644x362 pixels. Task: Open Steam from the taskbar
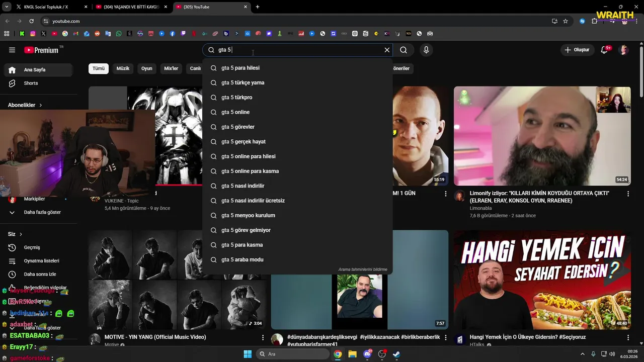coord(396,354)
